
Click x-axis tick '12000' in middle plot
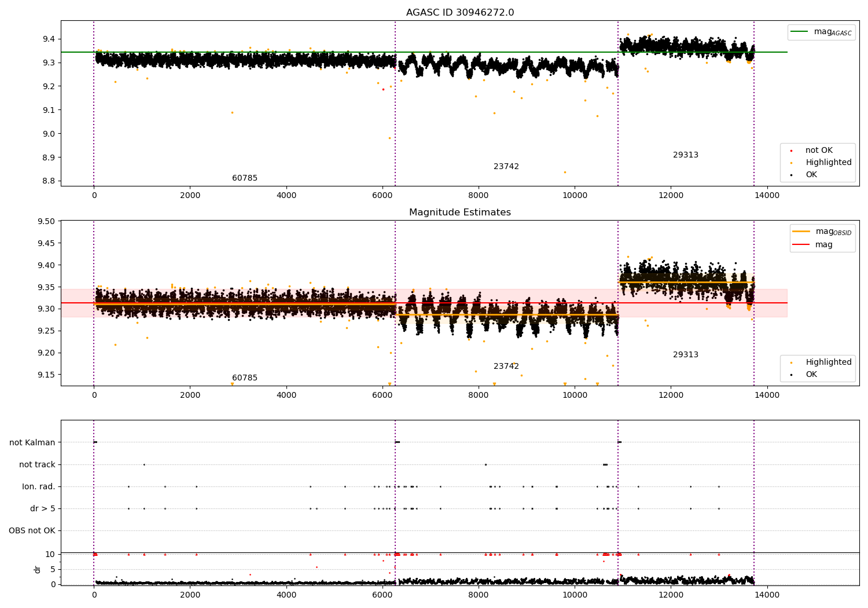(x=671, y=395)
